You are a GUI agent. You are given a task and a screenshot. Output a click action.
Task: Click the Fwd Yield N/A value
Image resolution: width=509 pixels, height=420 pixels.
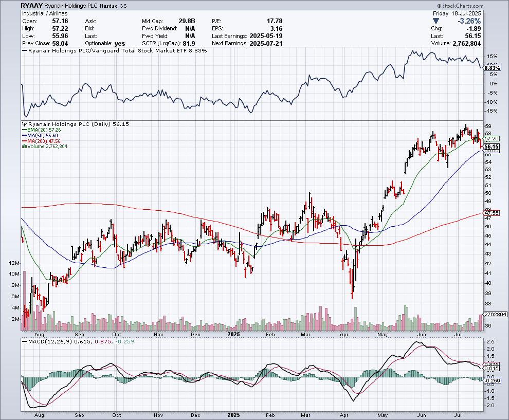pyautogui.click(x=190, y=36)
